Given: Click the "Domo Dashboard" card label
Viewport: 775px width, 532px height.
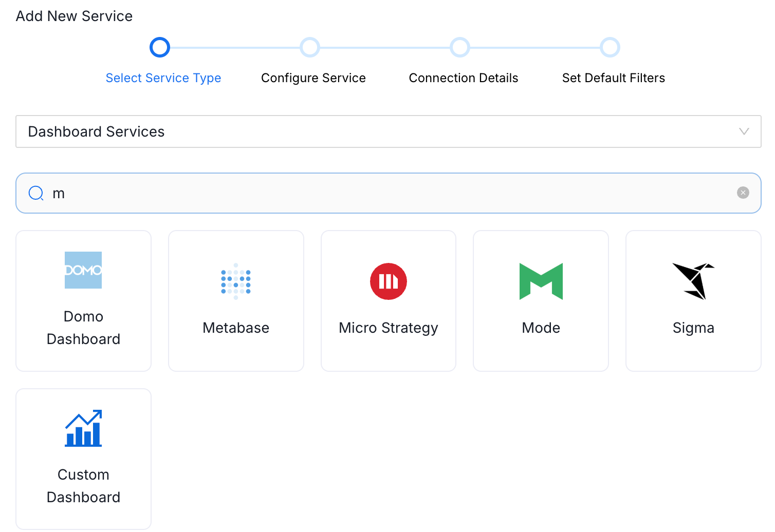Looking at the screenshot, I should 83,328.
